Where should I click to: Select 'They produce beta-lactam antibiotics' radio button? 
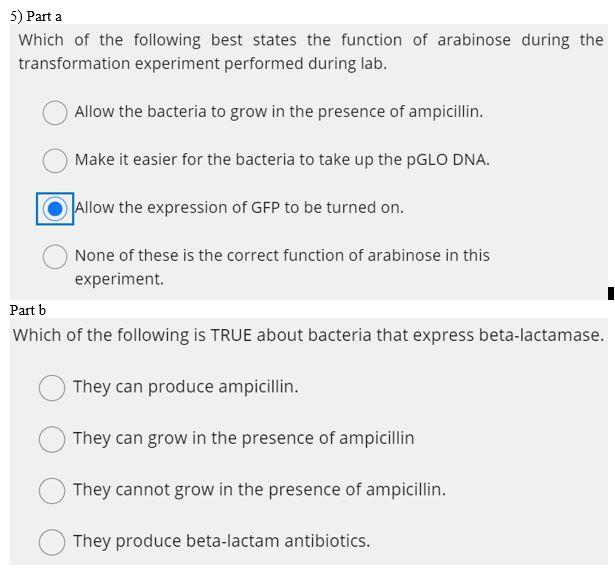point(52,542)
